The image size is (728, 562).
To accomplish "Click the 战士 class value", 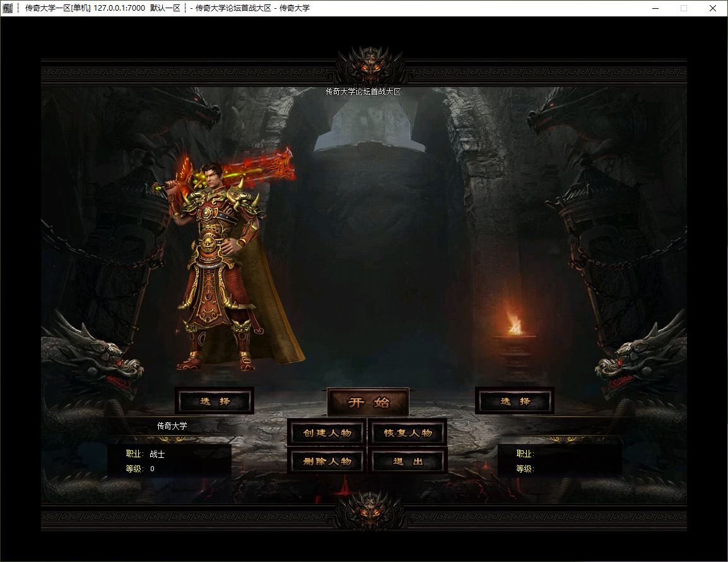I will (x=157, y=454).
